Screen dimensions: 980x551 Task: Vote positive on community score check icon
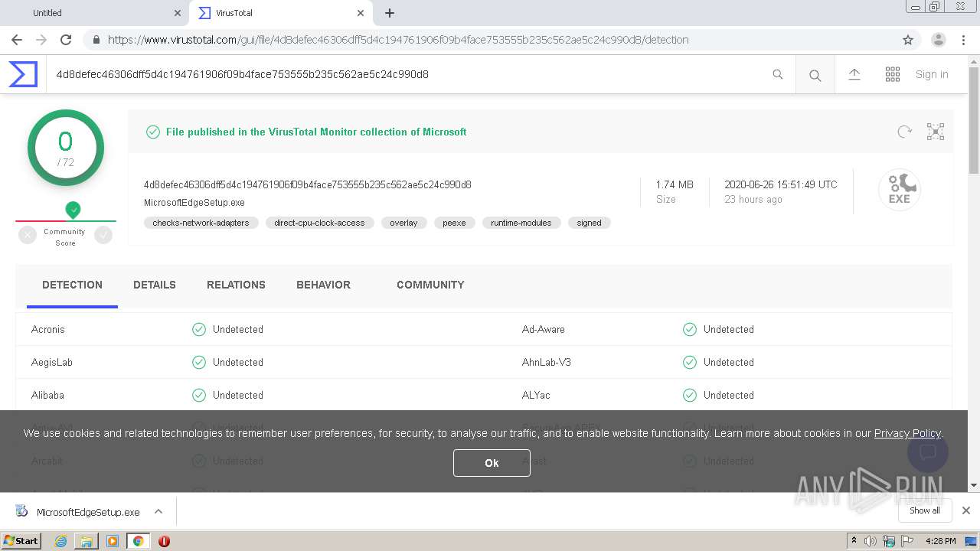coord(103,236)
